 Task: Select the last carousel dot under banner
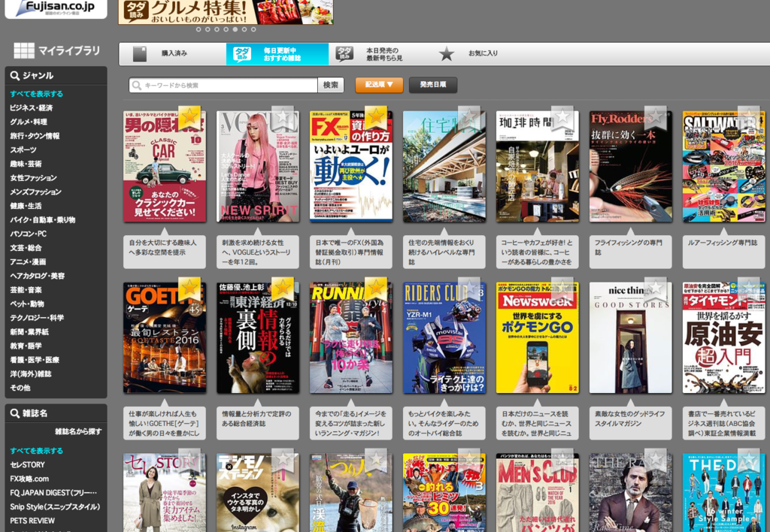(253, 29)
